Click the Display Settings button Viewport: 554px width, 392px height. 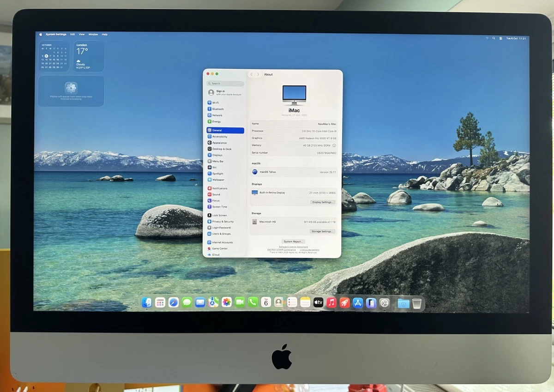[x=323, y=202]
